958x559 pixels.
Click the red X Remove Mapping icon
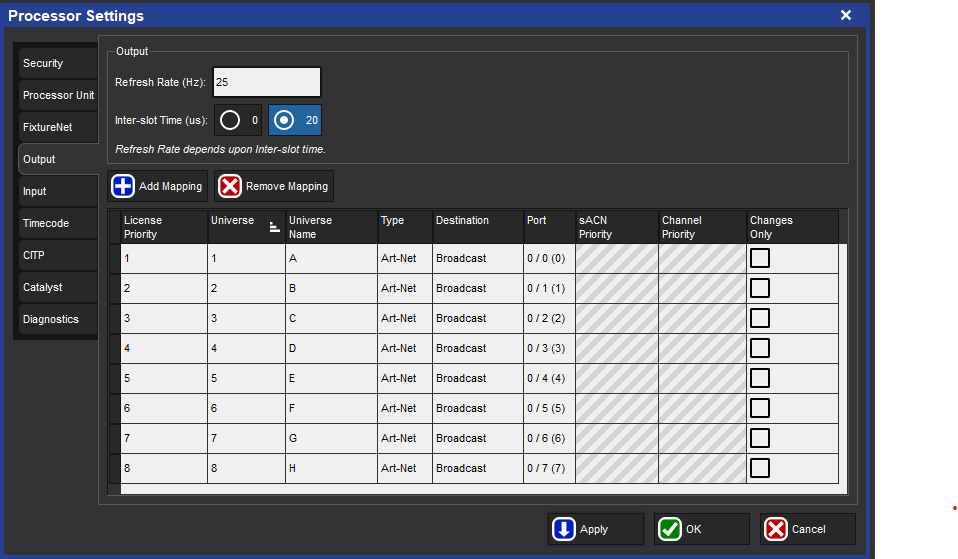point(230,187)
